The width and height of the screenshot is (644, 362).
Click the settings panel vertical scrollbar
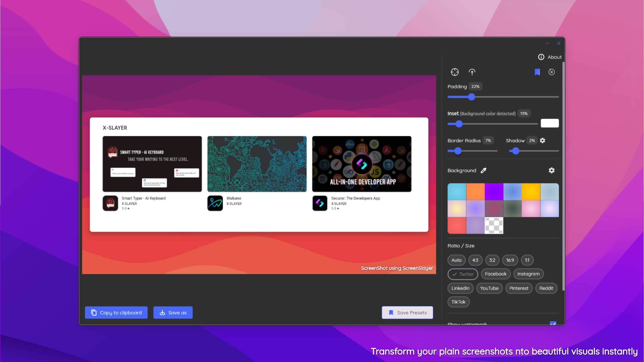[x=563, y=176]
